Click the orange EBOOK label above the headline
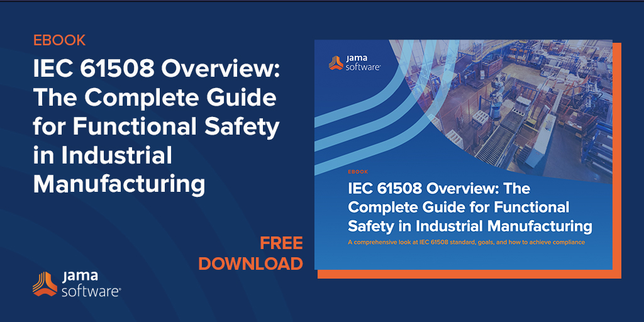The height and width of the screenshot is (322, 644). coord(59,41)
